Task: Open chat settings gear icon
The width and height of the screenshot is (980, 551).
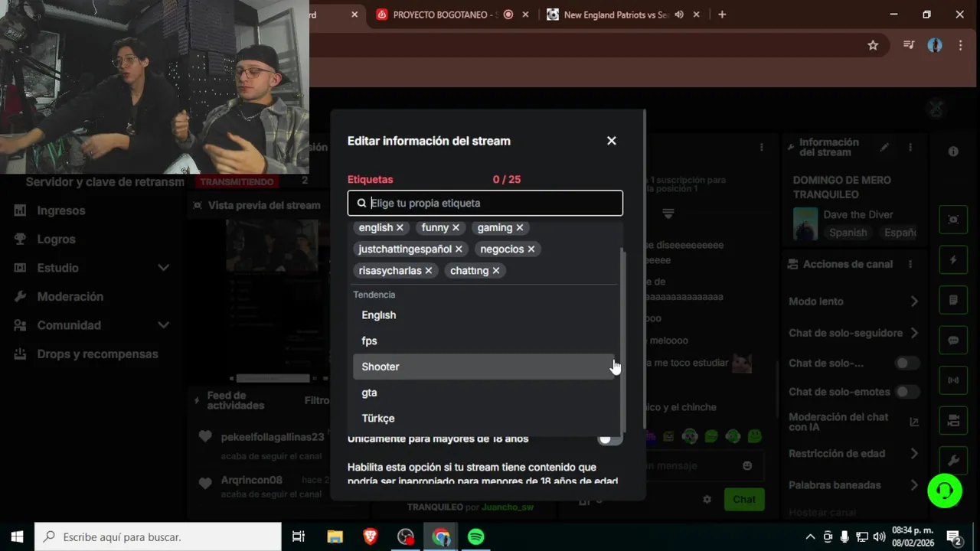Action: tap(707, 500)
